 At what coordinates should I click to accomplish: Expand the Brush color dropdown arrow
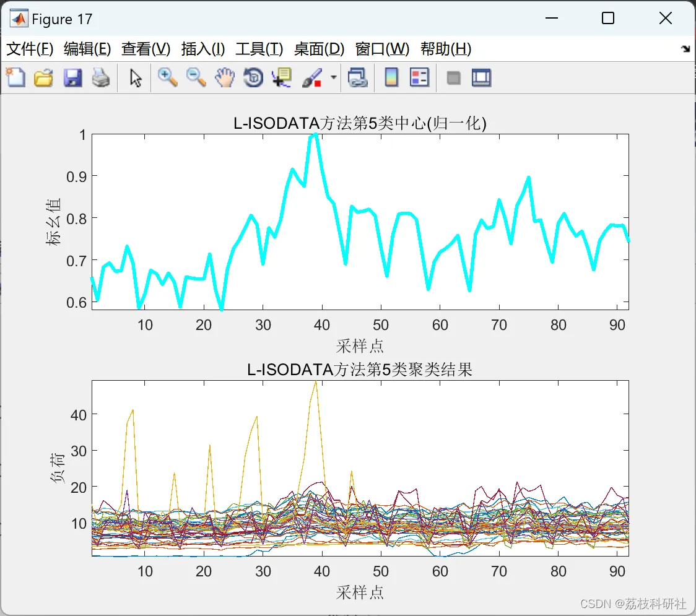tap(333, 77)
